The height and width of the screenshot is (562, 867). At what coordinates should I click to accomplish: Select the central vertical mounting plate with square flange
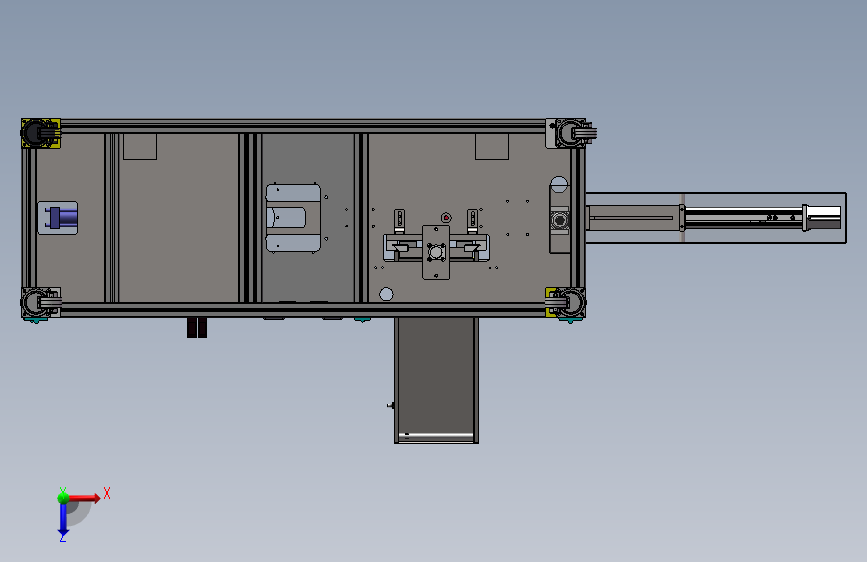tap(436, 252)
